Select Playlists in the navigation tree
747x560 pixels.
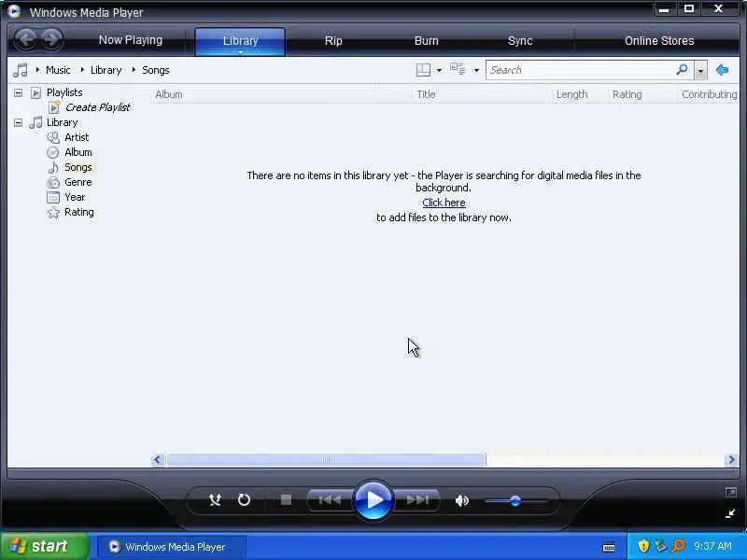[x=64, y=92]
